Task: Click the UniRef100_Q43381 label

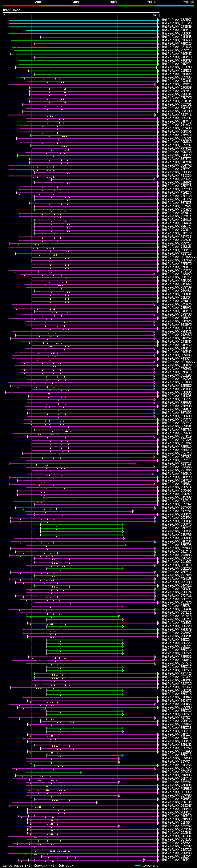Action: (177, 836)
